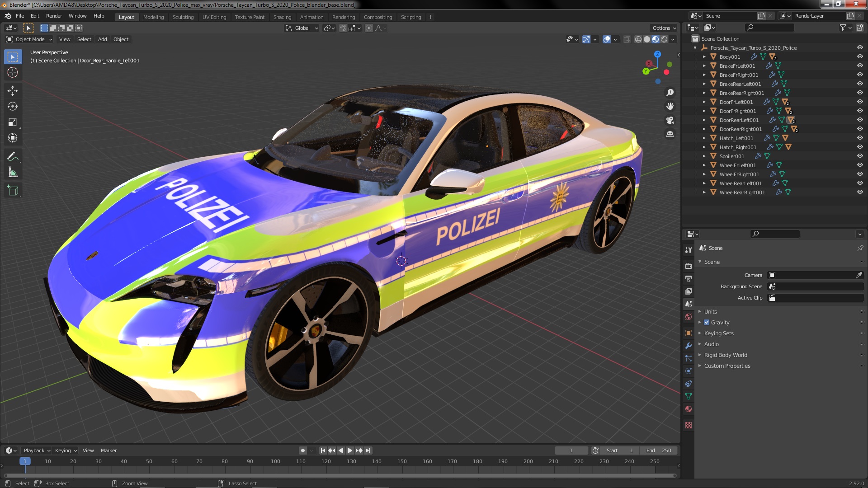Hide DoorFrLeft001 in outliner

[860, 102]
